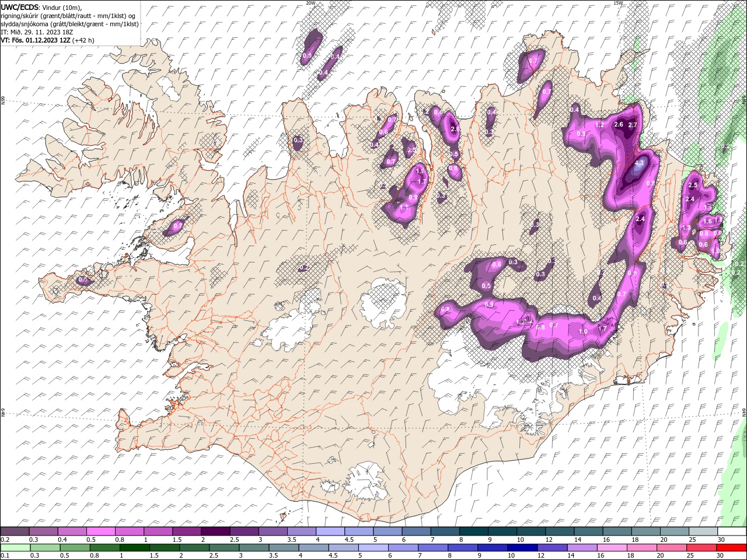Click the bright pink upper legend swatch at 0.5
Screen dimensions: 747x560
tap(101, 531)
